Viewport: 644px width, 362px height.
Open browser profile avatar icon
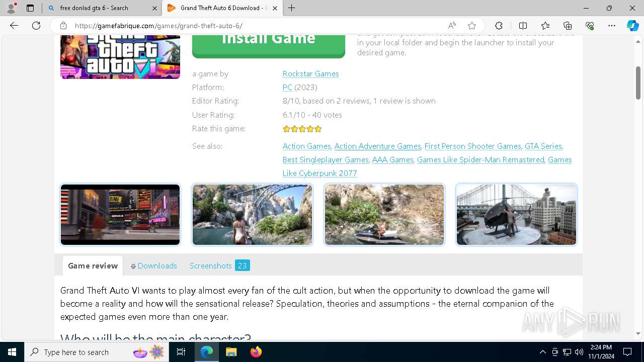(x=11, y=8)
